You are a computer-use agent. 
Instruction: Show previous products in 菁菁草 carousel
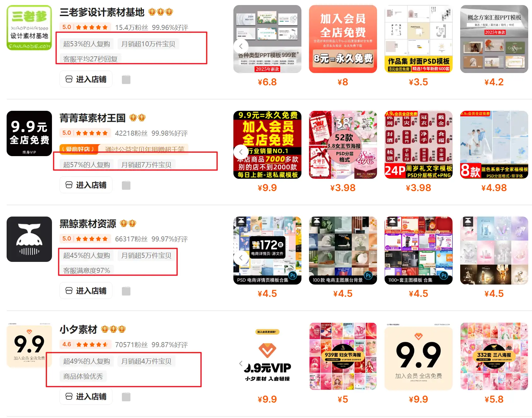tap(241, 152)
